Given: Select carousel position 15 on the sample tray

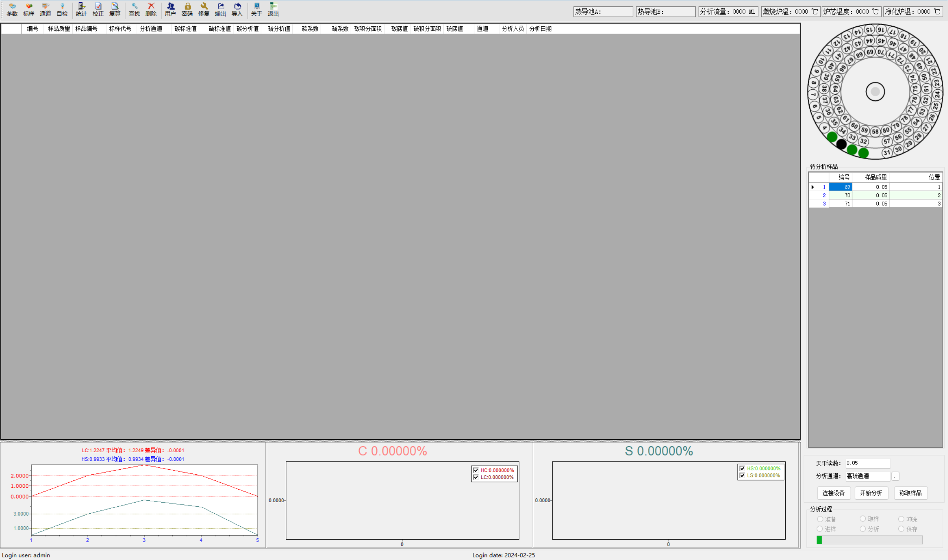Looking at the screenshot, I should pyautogui.click(x=869, y=29).
